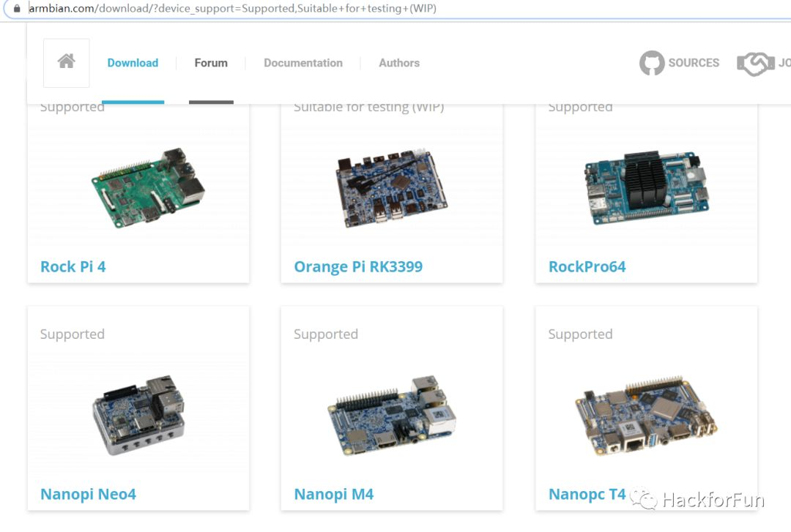Click the home icon in the navigation bar
This screenshot has height=532, width=791.
(x=66, y=61)
